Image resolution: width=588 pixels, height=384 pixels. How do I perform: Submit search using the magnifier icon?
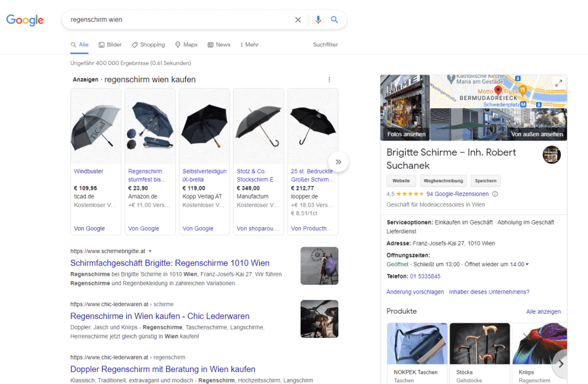pos(334,20)
